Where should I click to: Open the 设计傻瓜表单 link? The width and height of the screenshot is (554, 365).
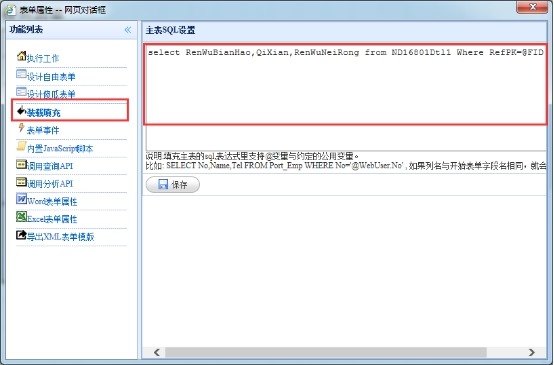pyautogui.click(x=51, y=94)
